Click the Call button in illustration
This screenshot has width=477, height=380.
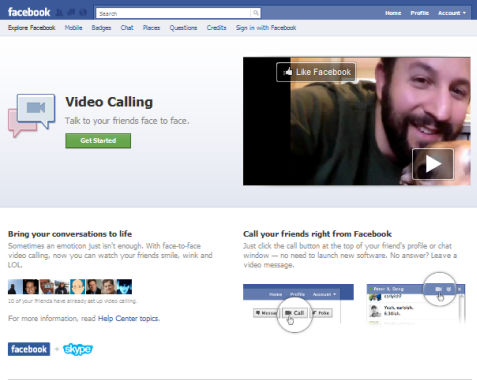(295, 313)
